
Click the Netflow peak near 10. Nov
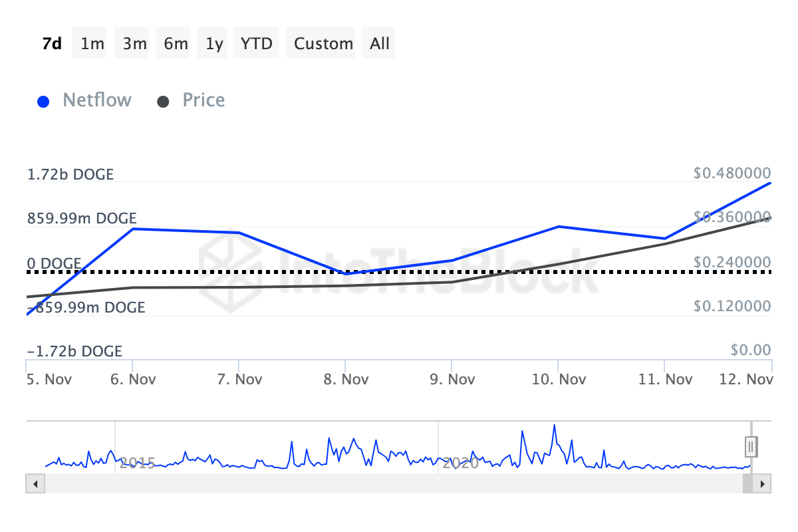point(559,226)
